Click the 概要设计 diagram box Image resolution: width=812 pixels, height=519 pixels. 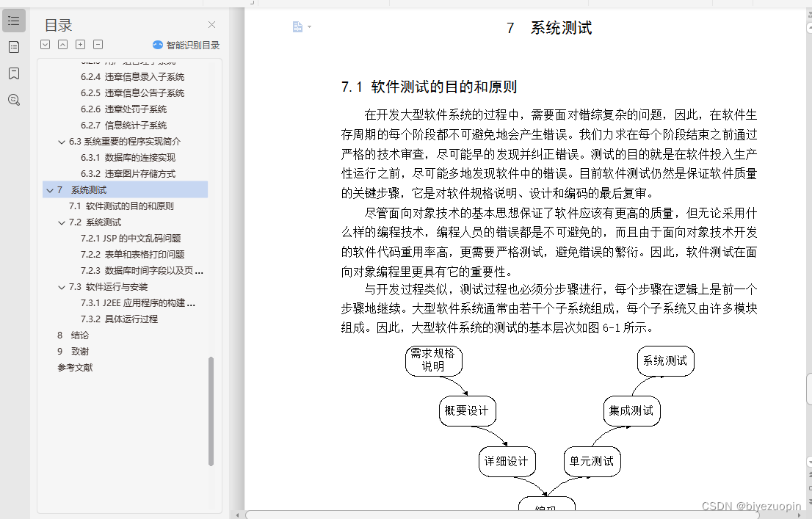coord(467,411)
